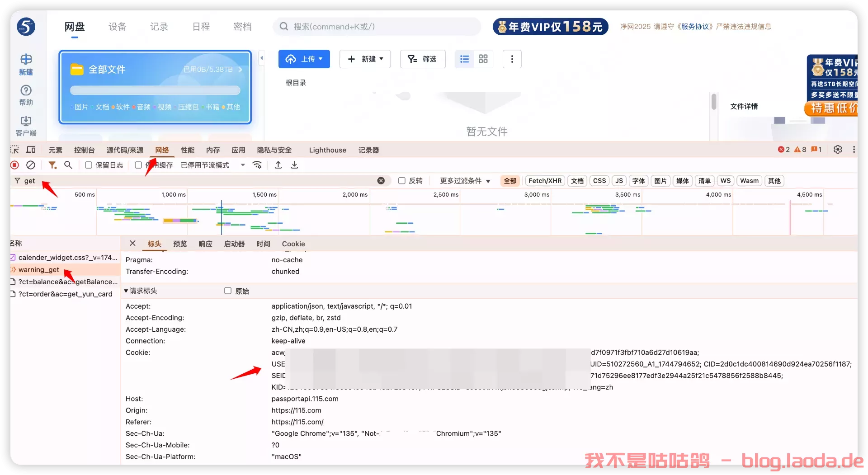Open the 客户端 download icon

tap(26, 126)
